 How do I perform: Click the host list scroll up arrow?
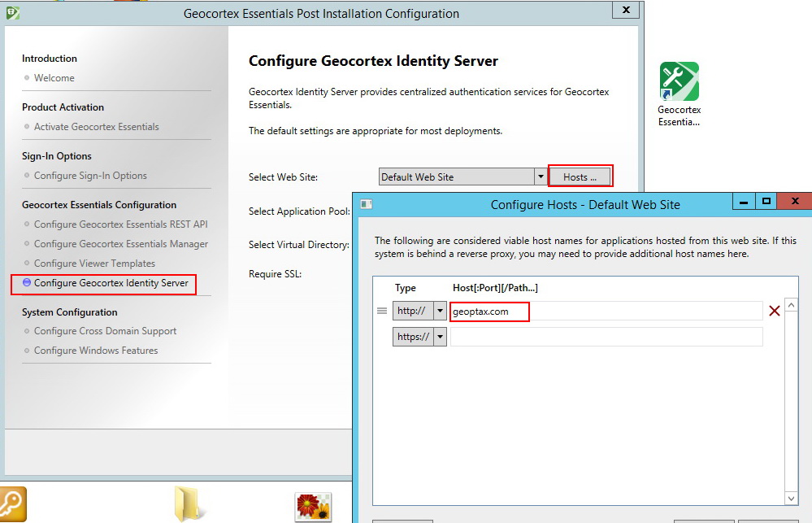pos(791,305)
